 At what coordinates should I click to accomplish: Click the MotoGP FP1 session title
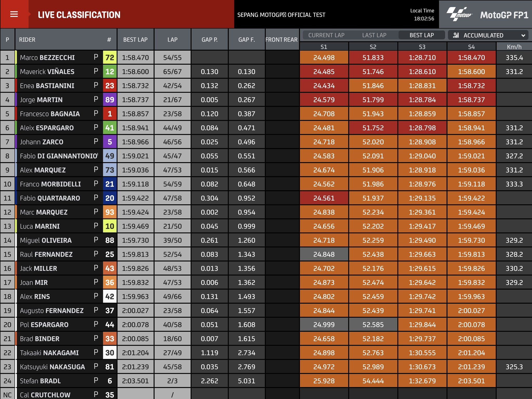pos(504,15)
